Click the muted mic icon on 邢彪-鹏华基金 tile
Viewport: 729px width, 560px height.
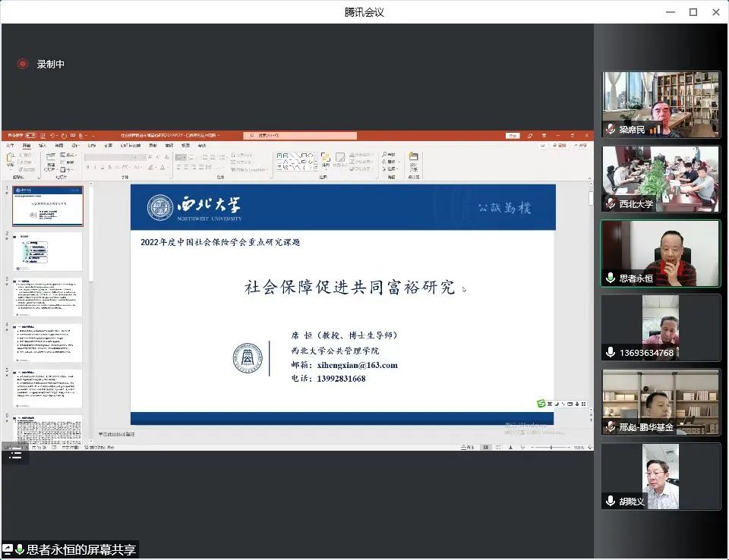point(611,427)
